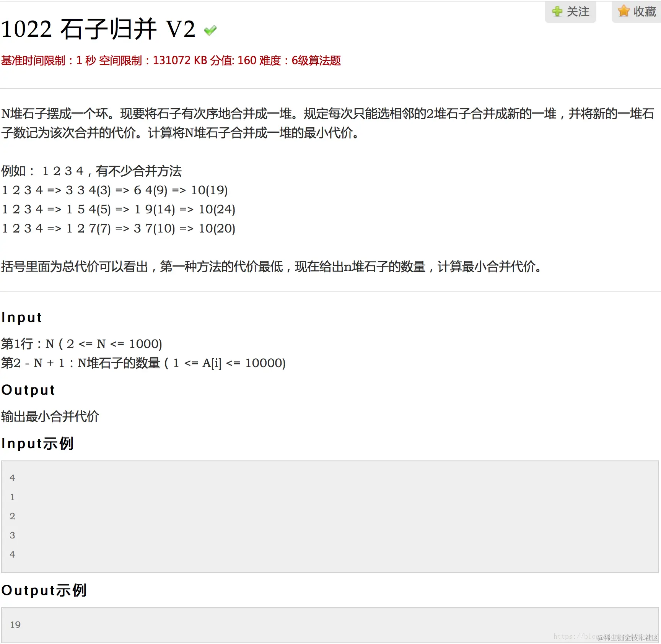Click the Output section heading

pos(28,390)
